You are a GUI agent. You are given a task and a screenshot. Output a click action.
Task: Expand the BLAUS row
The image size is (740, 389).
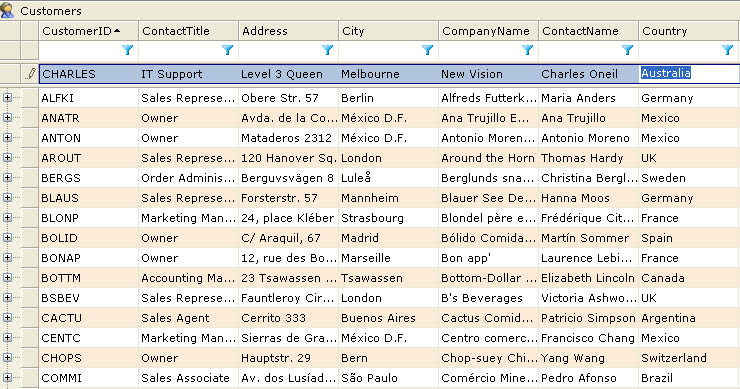pyautogui.click(x=7, y=197)
